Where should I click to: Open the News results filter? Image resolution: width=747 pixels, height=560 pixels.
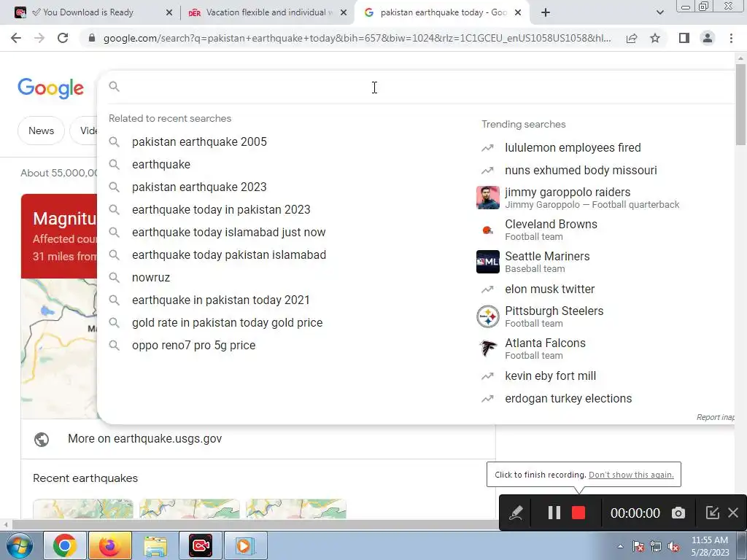41,131
